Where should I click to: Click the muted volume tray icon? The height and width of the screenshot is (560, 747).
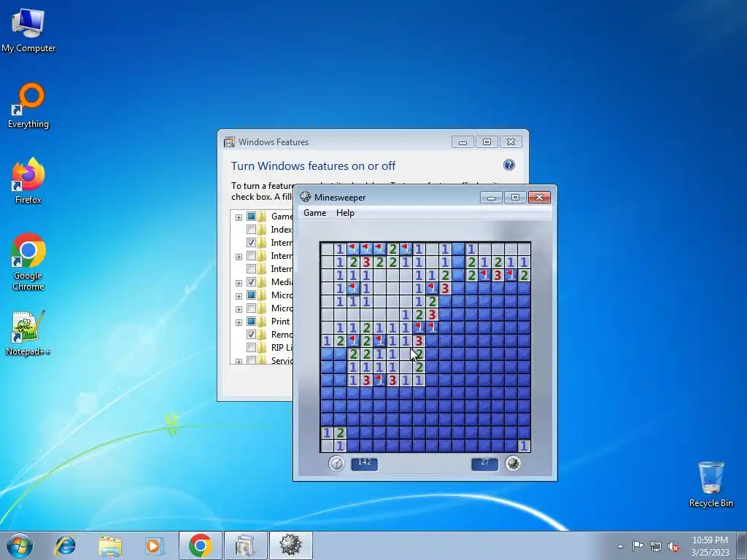[x=673, y=546]
